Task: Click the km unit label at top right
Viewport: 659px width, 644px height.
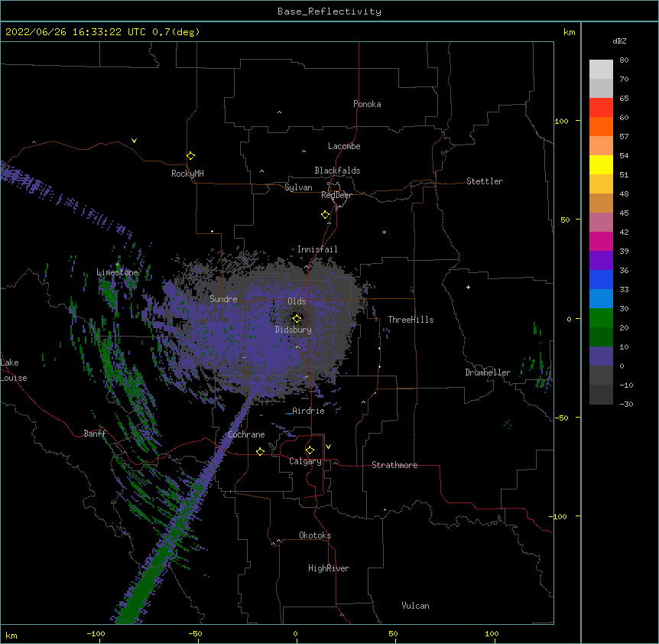Action: click(x=570, y=32)
